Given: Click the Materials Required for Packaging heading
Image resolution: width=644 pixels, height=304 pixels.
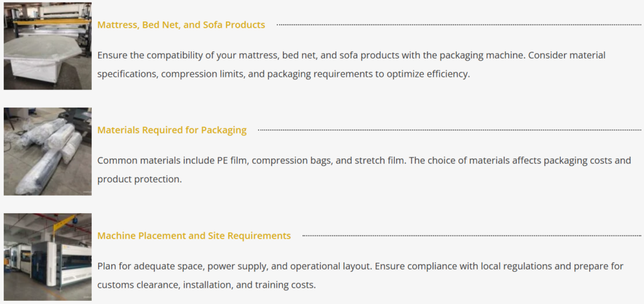Looking at the screenshot, I should (172, 130).
